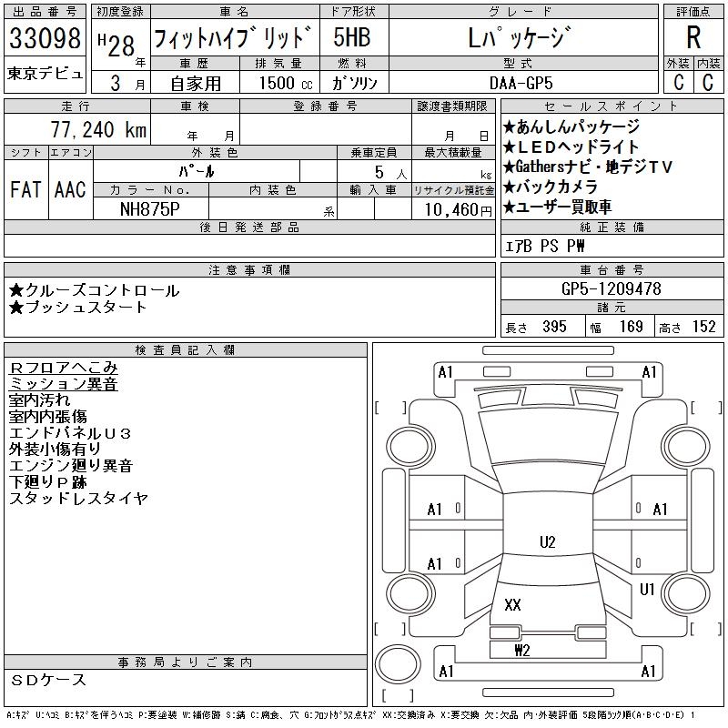This screenshot has width=728, height=728.
Task: Select the equipment text "エアB PS PW"
Action: coord(545,246)
